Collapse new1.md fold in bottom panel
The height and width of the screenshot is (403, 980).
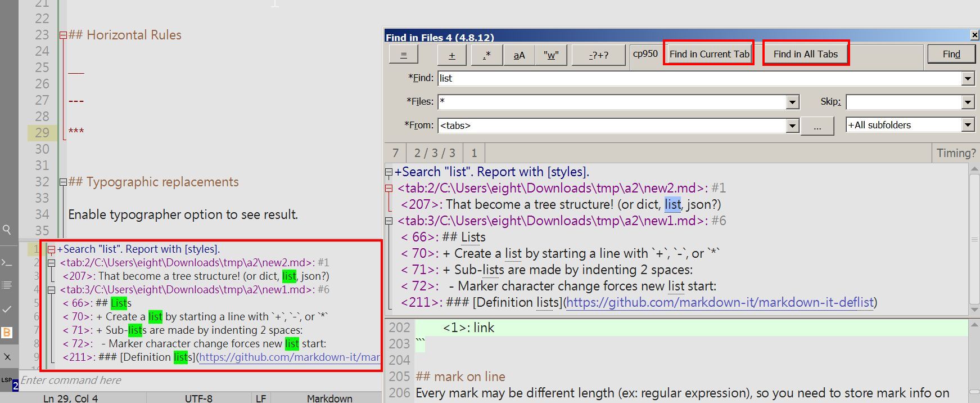click(51, 290)
